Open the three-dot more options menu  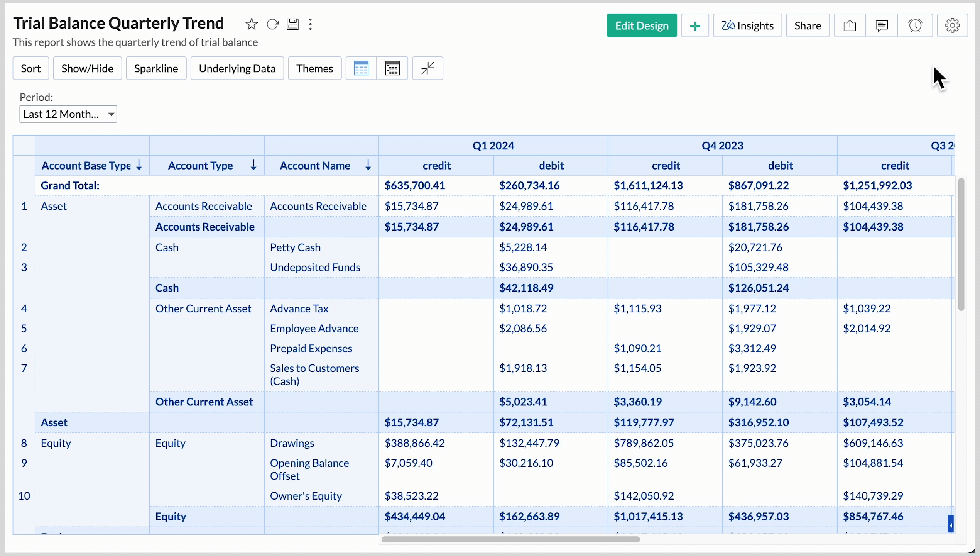point(311,24)
